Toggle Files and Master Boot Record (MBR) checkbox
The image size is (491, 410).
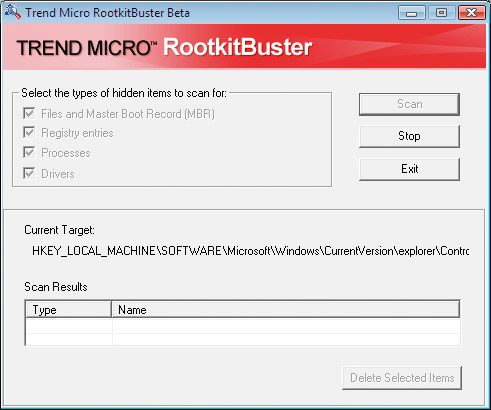pos(29,113)
